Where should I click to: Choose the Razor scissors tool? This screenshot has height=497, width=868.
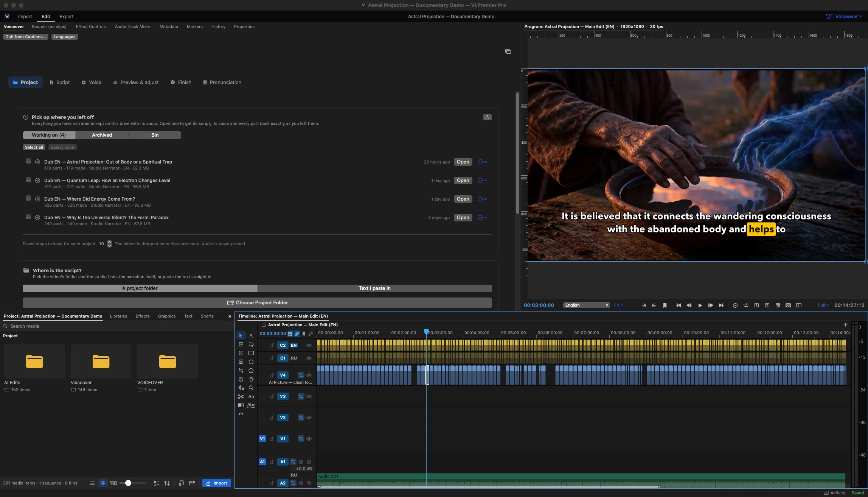pos(241,397)
